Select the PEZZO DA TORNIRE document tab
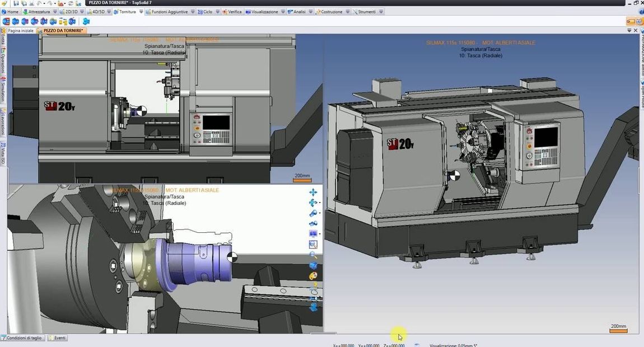 (x=62, y=31)
